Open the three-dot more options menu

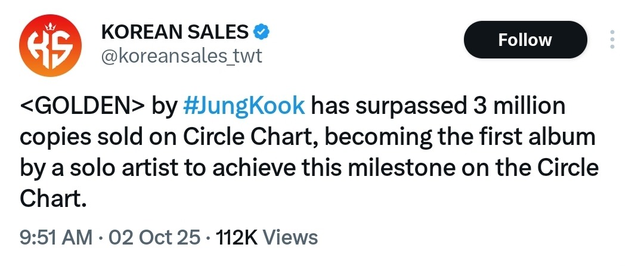point(611,40)
